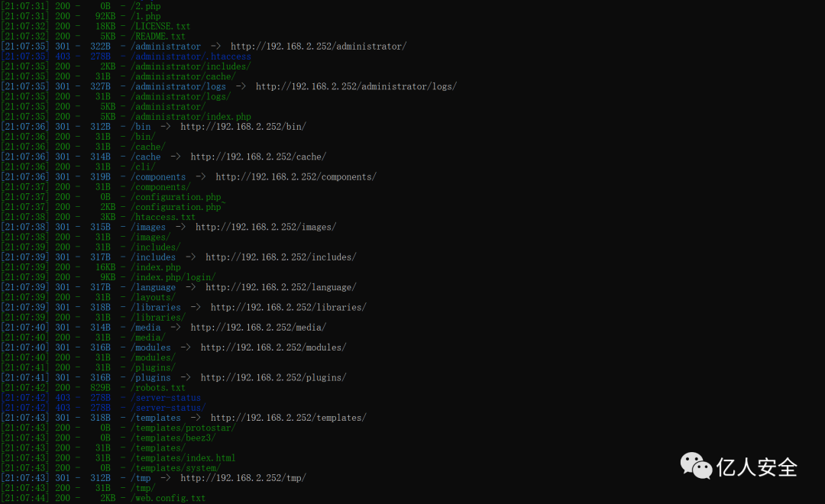Select the /htaccess.txt result line
Image resolution: width=825 pixels, height=504 pixels.
163,217
